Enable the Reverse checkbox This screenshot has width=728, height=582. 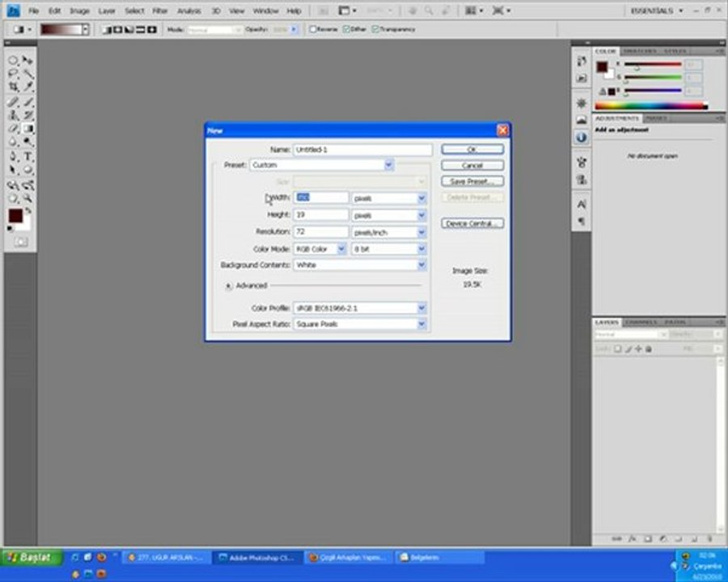312,29
